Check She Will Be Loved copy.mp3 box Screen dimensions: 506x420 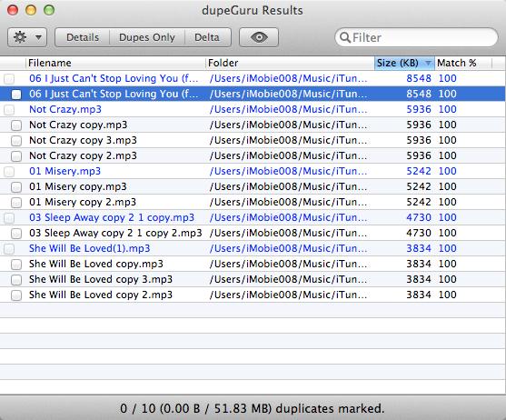click(x=15, y=265)
